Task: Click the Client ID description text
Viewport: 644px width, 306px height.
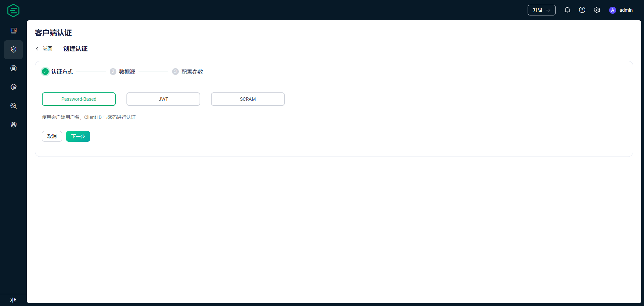Action: pos(89,117)
